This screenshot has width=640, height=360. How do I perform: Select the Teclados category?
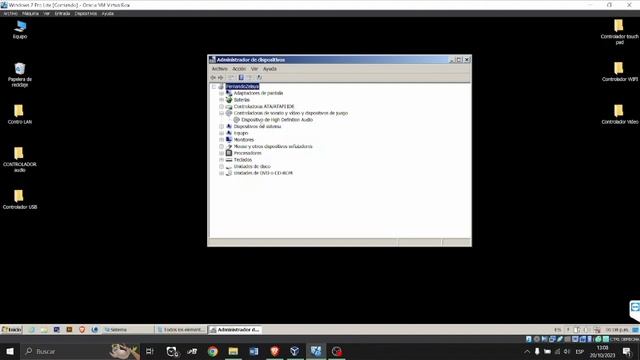coord(243,160)
